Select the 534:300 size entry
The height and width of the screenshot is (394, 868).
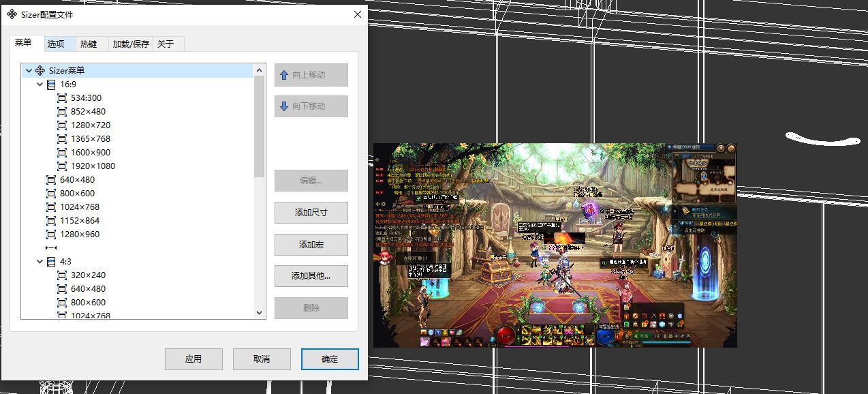click(86, 98)
